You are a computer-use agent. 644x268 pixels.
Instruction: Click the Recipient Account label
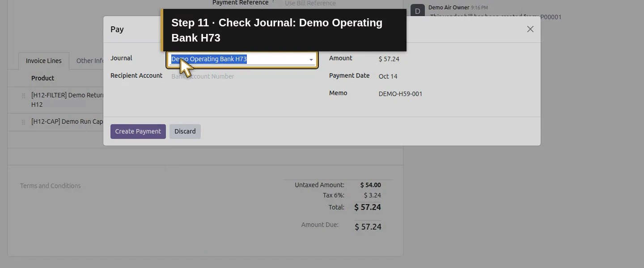point(136,75)
